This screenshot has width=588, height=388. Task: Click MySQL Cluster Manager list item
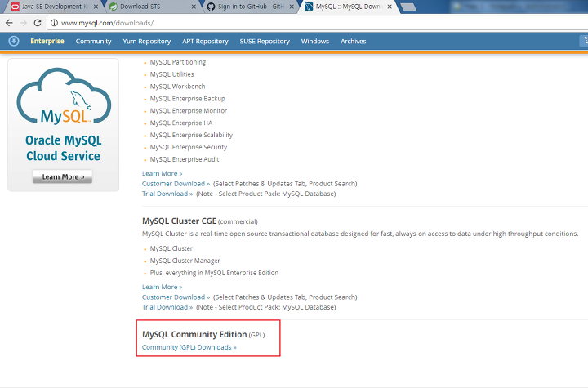(185, 261)
